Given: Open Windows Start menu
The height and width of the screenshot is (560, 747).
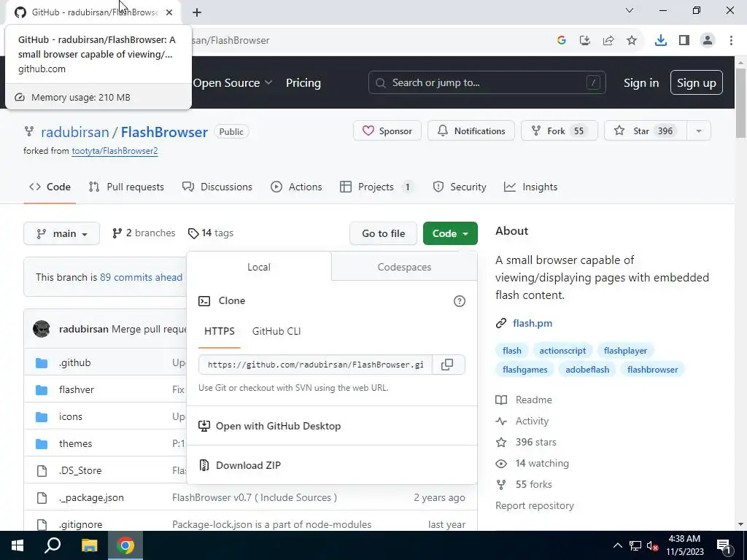Looking at the screenshot, I should [x=18, y=545].
